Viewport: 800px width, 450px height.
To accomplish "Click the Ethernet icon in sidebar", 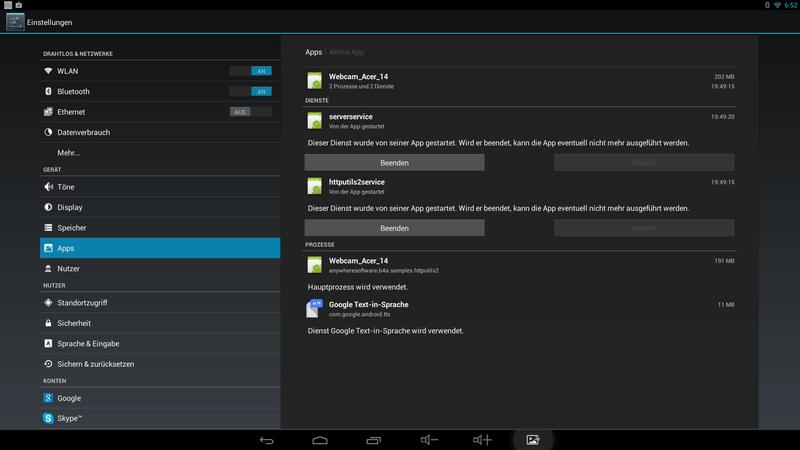I will click(x=48, y=112).
